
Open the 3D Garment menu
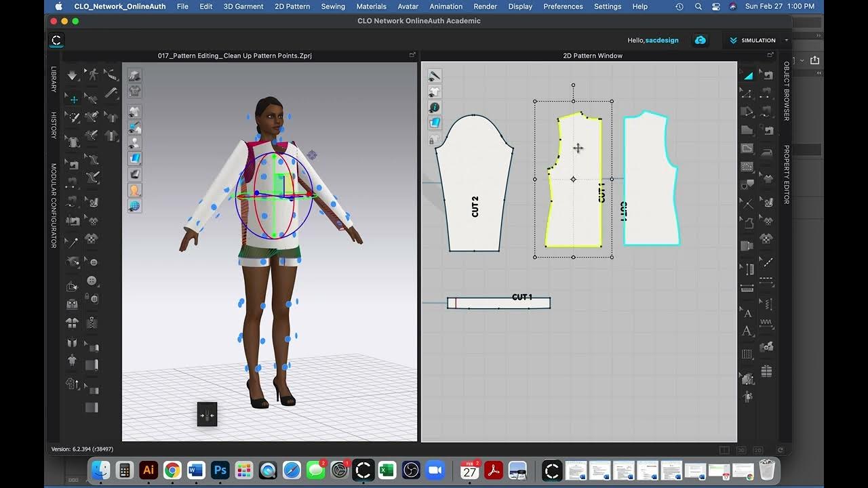pyautogui.click(x=243, y=6)
